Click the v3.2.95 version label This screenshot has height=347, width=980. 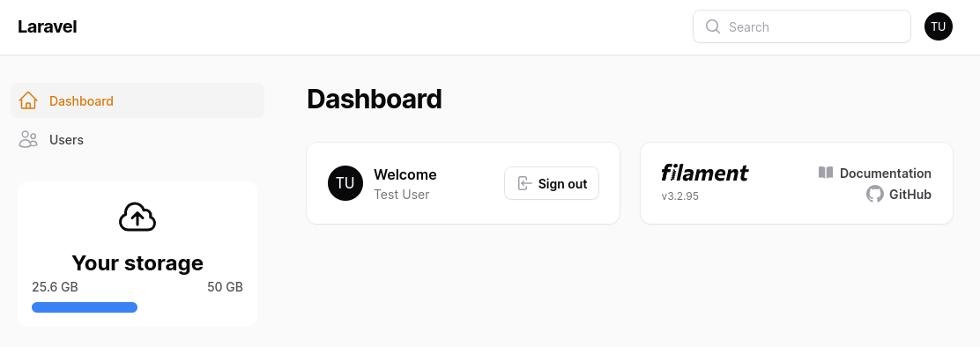tap(680, 196)
